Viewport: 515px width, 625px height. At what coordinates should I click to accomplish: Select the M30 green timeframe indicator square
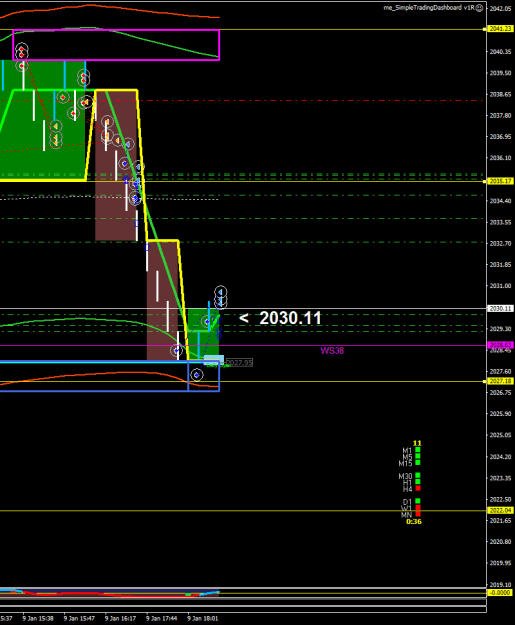[418, 476]
